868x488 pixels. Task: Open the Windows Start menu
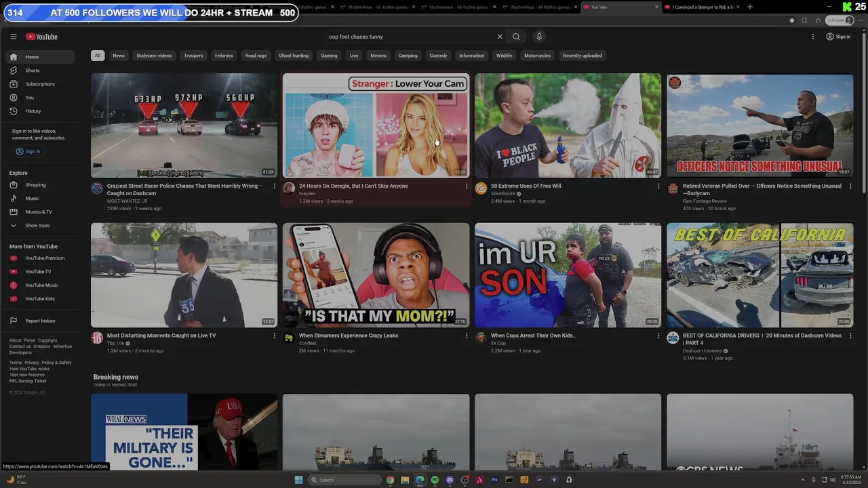(298, 480)
